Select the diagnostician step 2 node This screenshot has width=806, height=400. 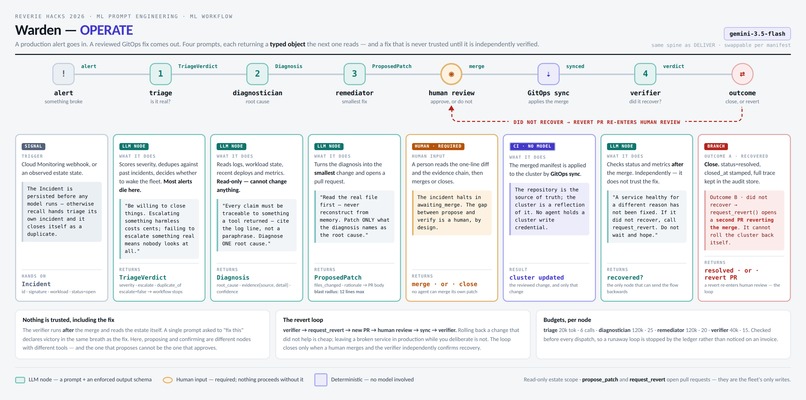tap(258, 74)
